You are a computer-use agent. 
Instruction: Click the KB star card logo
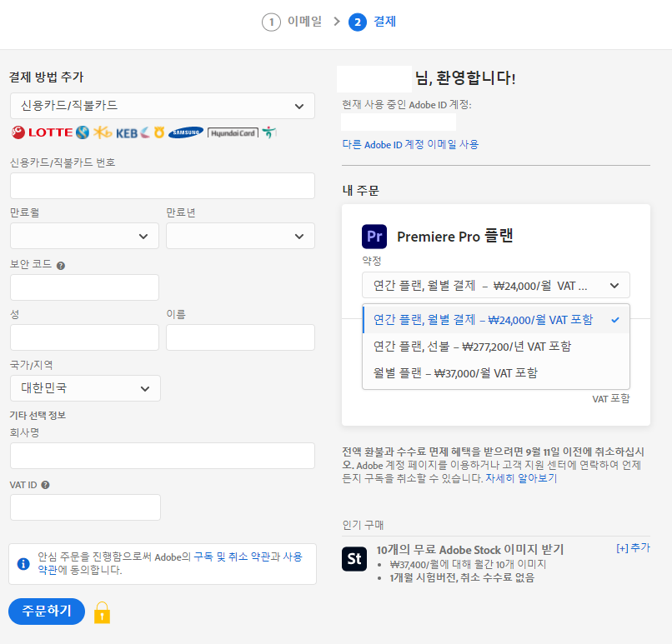tap(103, 132)
